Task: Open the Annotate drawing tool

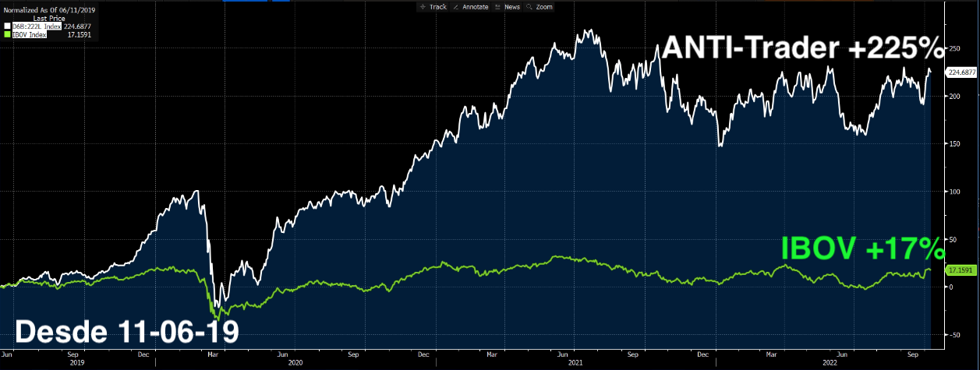Action: click(x=470, y=6)
